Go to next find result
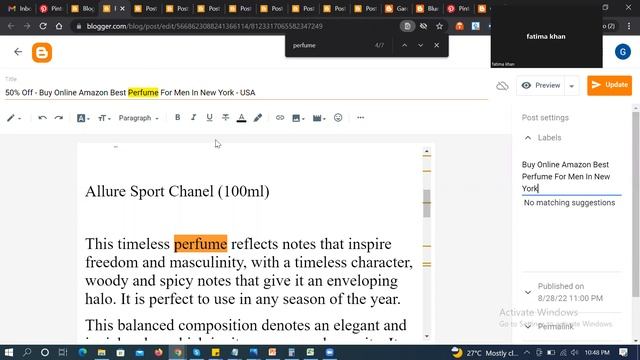The height and width of the screenshot is (360, 640). tap(420, 45)
